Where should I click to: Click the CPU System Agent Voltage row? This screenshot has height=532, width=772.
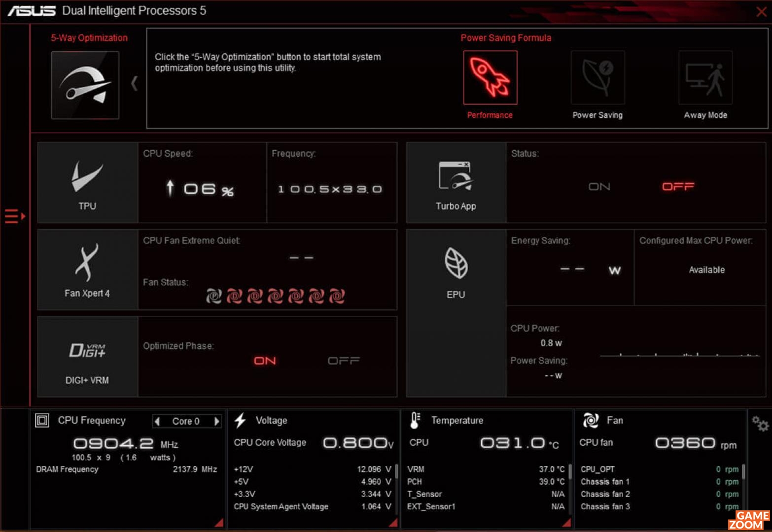point(313,506)
